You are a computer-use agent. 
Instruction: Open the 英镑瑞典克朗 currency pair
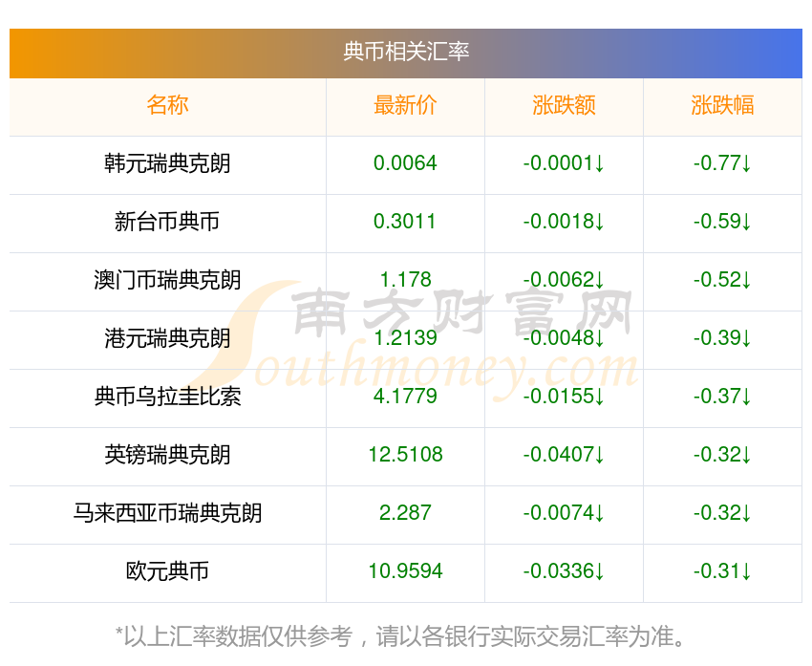167,455
